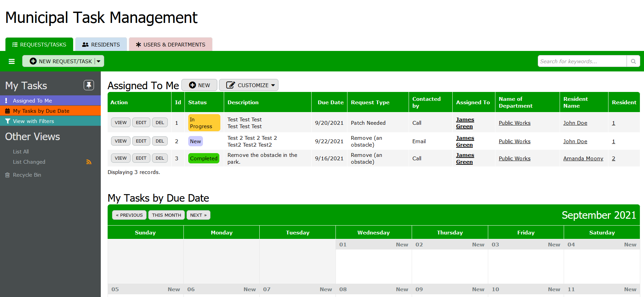Expand the New Request/Task dropdown arrow
Image resolution: width=644 pixels, height=297 pixels.
point(99,61)
